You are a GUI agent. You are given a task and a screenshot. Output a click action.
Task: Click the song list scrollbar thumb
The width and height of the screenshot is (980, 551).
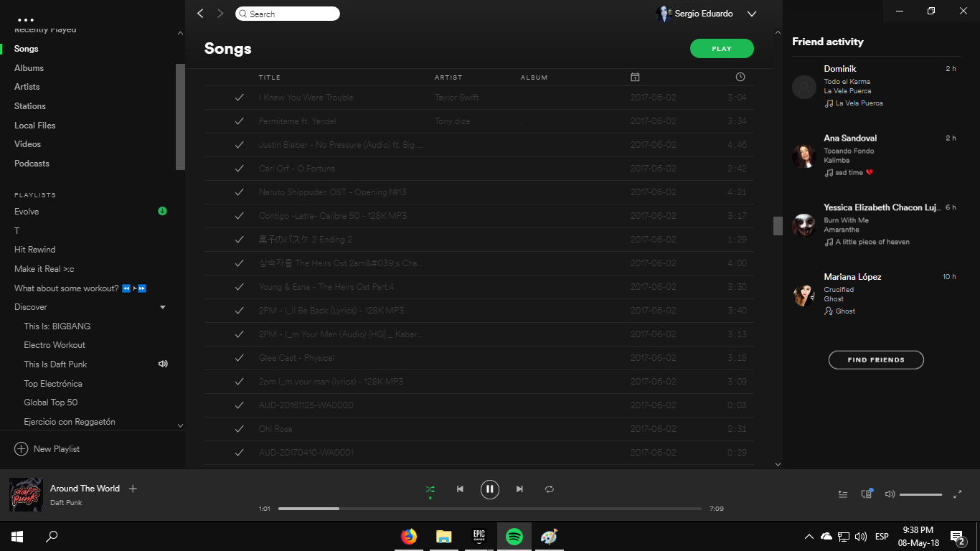[x=778, y=226]
